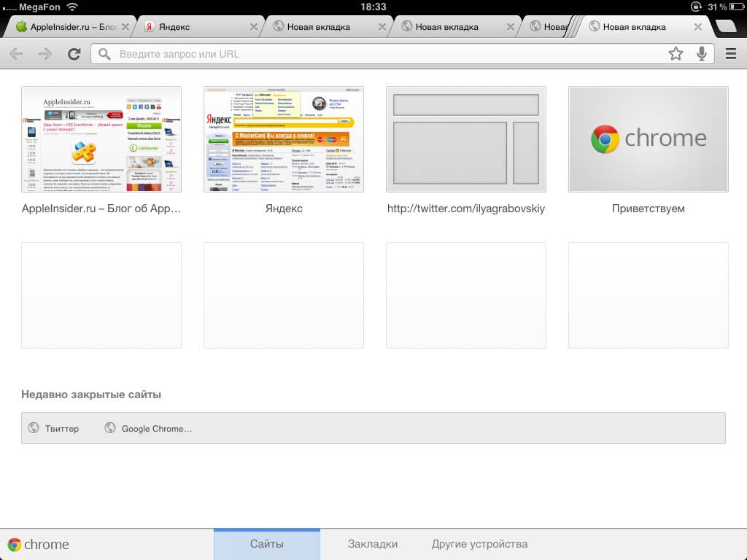Go back with the left arrow

[16, 54]
